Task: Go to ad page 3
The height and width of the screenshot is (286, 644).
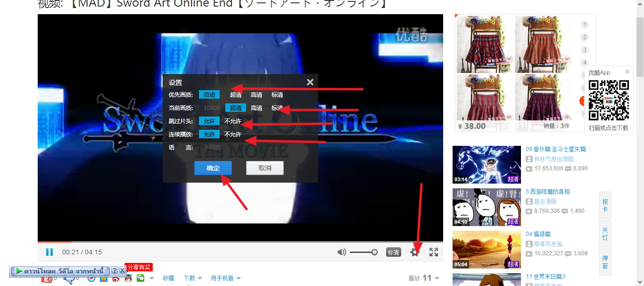Action: point(585,50)
